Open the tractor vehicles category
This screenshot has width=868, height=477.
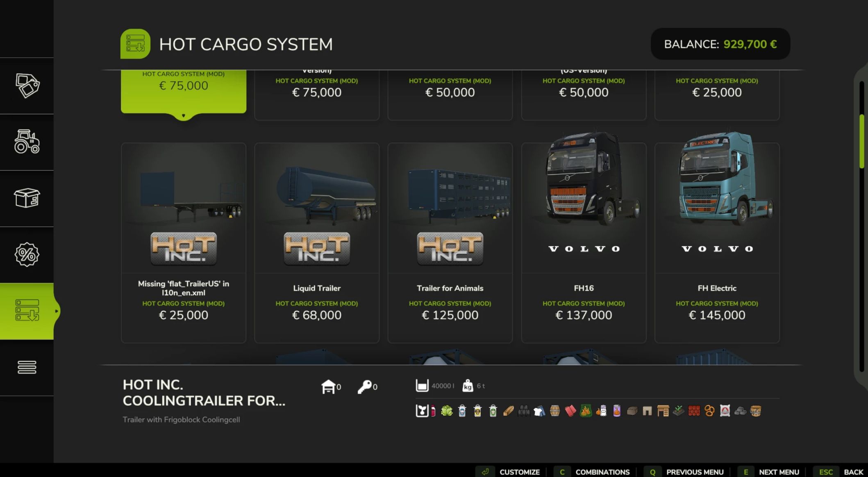[x=27, y=142]
